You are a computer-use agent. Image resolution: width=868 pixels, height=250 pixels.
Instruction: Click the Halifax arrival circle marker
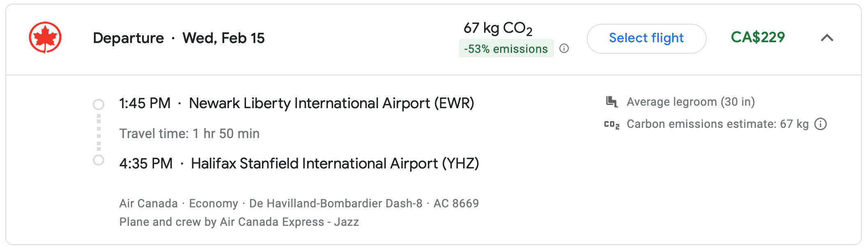tap(99, 160)
